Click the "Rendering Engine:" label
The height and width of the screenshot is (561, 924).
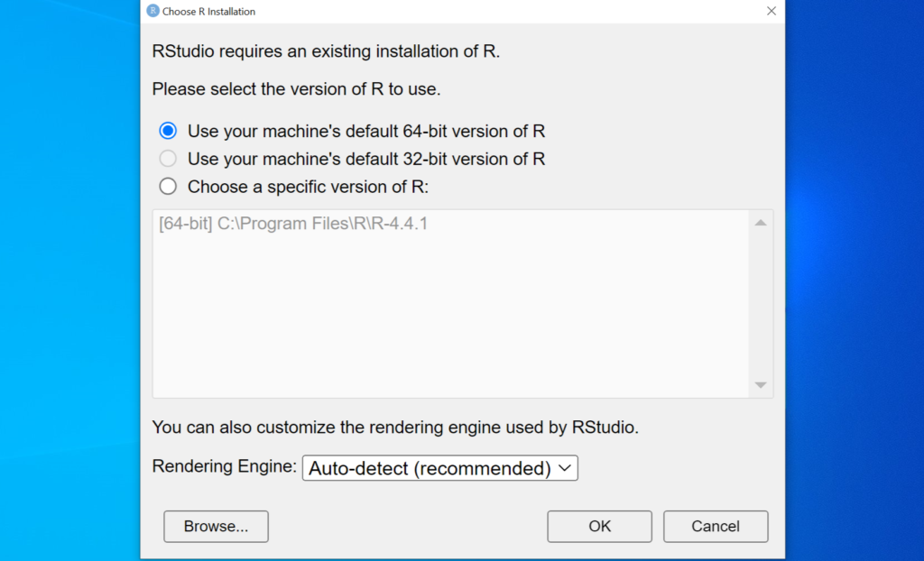click(x=221, y=466)
